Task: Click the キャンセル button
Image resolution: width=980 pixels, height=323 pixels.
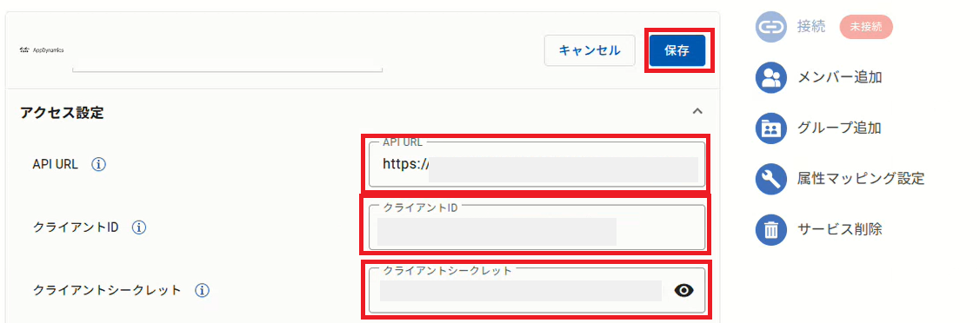Action: 590,50
